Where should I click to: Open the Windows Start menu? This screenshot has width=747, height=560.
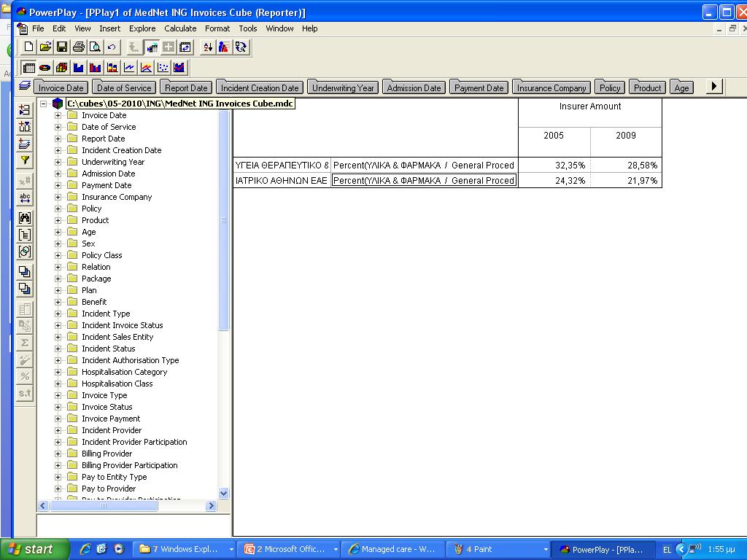34,549
